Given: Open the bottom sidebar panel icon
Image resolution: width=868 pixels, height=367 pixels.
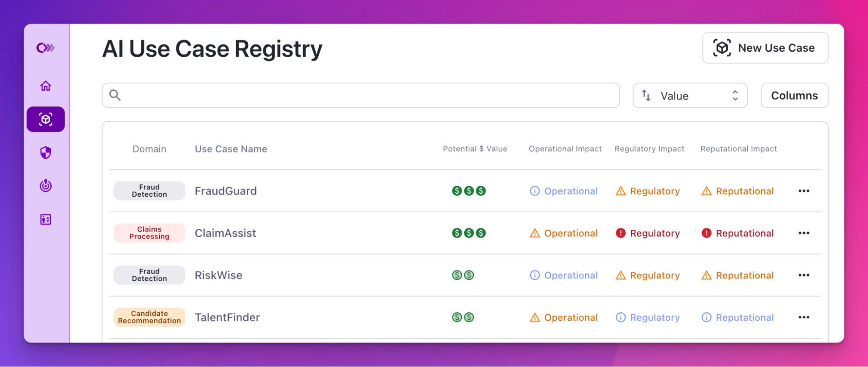Looking at the screenshot, I should pos(46,219).
